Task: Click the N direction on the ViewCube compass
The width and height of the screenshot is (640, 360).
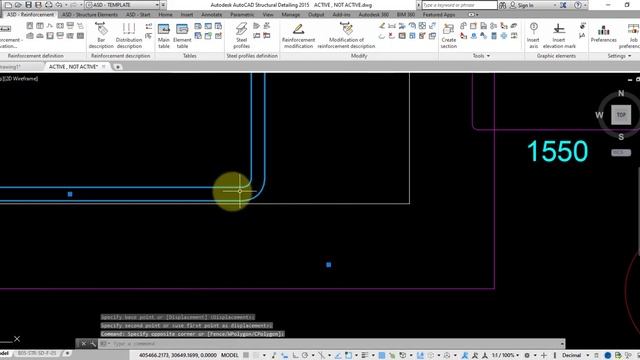Action: (x=621, y=93)
